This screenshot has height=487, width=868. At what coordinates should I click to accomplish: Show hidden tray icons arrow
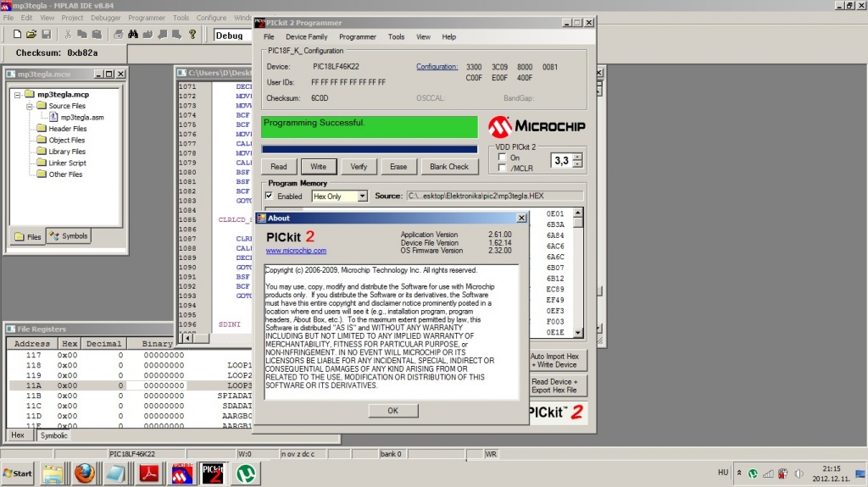tap(739, 473)
